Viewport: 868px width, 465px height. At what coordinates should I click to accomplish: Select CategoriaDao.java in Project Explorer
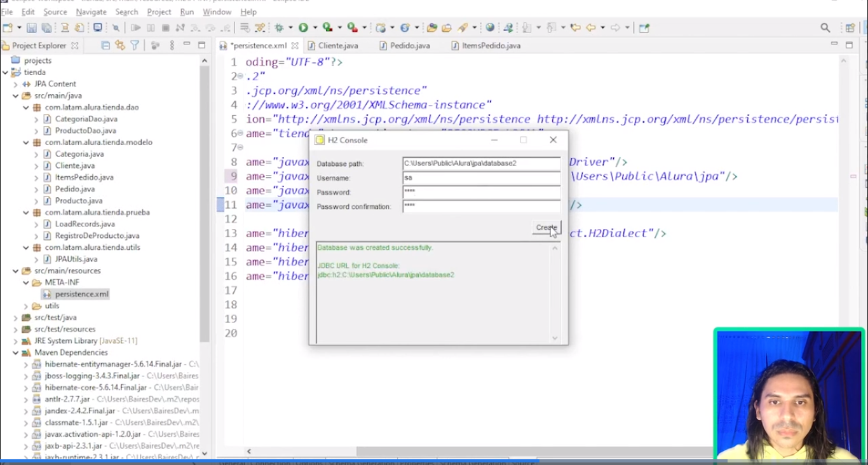tap(86, 119)
